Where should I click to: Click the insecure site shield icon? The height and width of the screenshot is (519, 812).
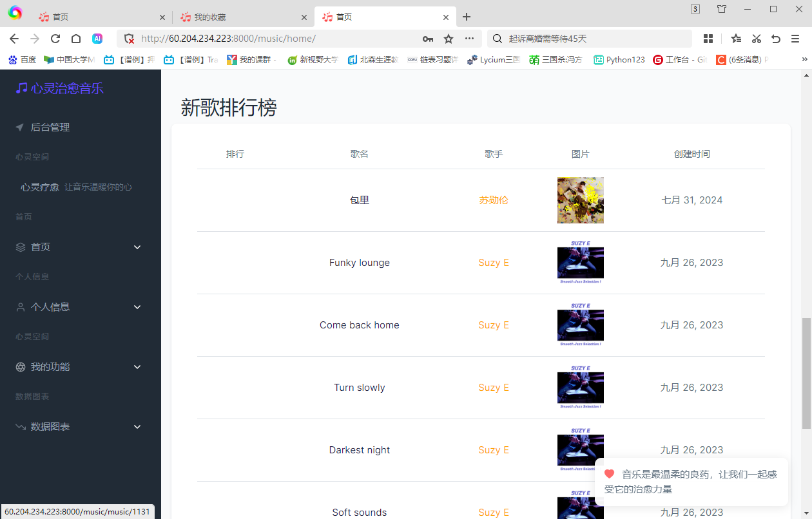129,39
